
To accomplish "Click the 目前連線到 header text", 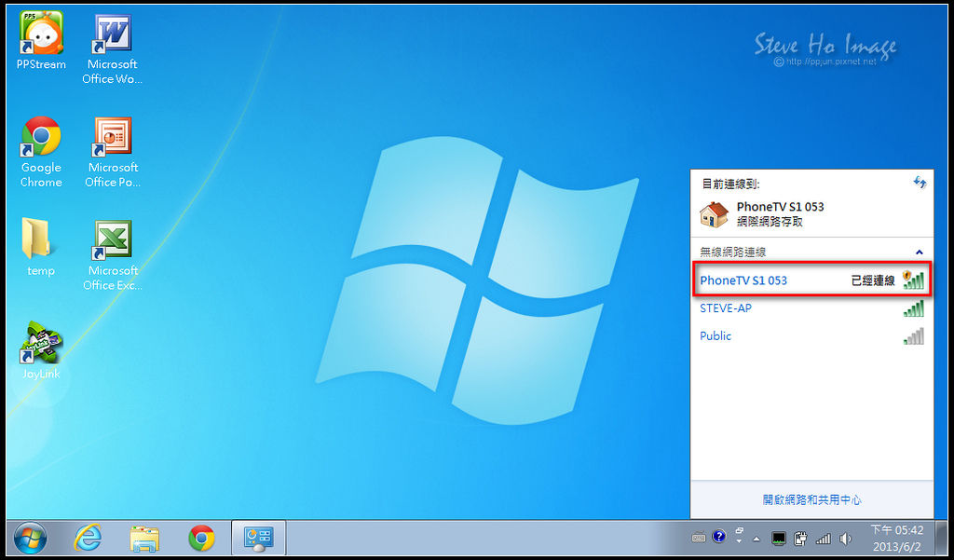I will tap(730, 184).
